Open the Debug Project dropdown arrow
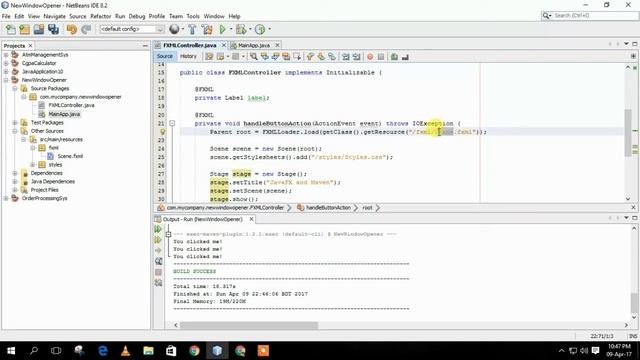Screen dimensions: 640x360 pos(250,29)
